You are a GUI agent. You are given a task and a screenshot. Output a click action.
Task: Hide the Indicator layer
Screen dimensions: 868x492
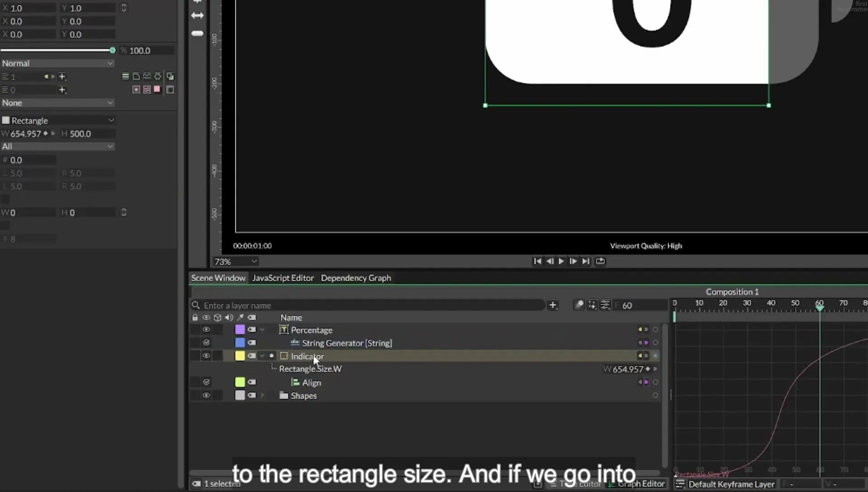coord(206,356)
